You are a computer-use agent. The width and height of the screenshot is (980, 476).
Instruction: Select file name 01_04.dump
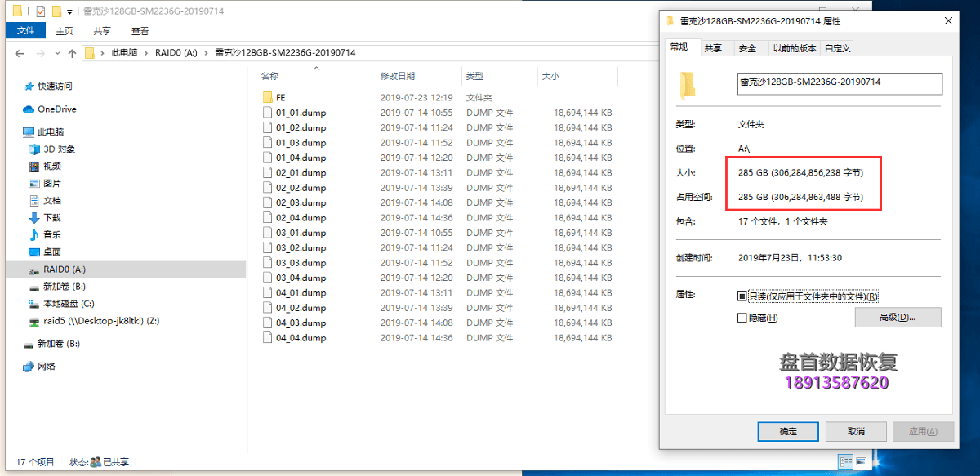301,158
